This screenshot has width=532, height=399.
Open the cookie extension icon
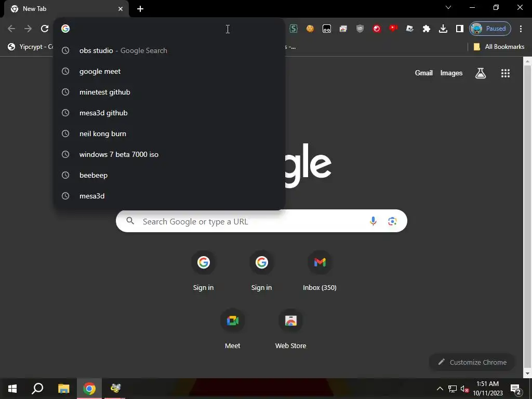(310, 29)
